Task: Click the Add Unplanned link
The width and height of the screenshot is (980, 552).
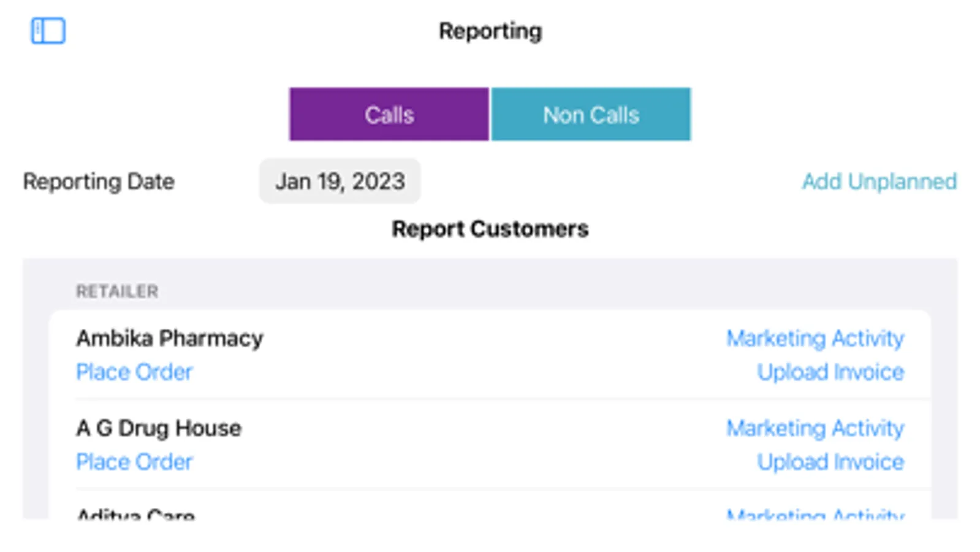Action: click(879, 182)
